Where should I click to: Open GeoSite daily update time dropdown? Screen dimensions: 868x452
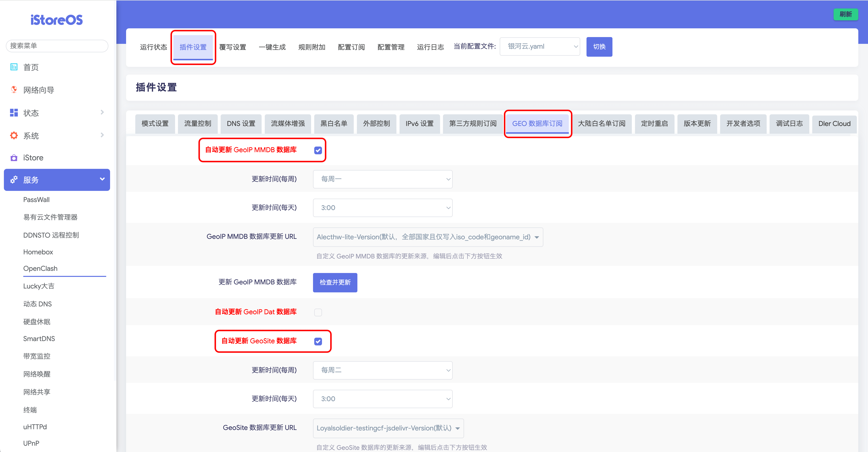[382, 399]
